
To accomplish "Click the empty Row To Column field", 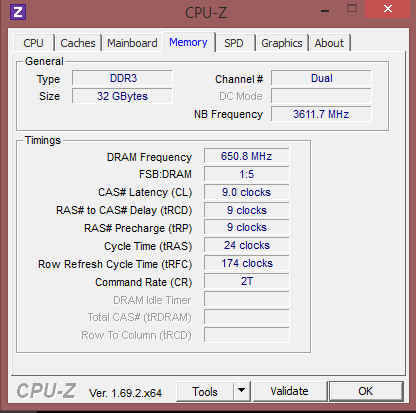I will (247, 335).
